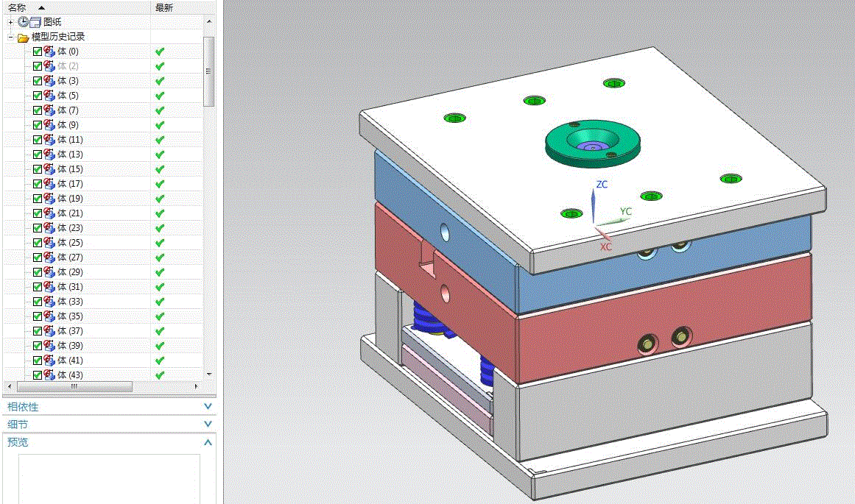Select the 体 (25) tree row label

point(71,243)
